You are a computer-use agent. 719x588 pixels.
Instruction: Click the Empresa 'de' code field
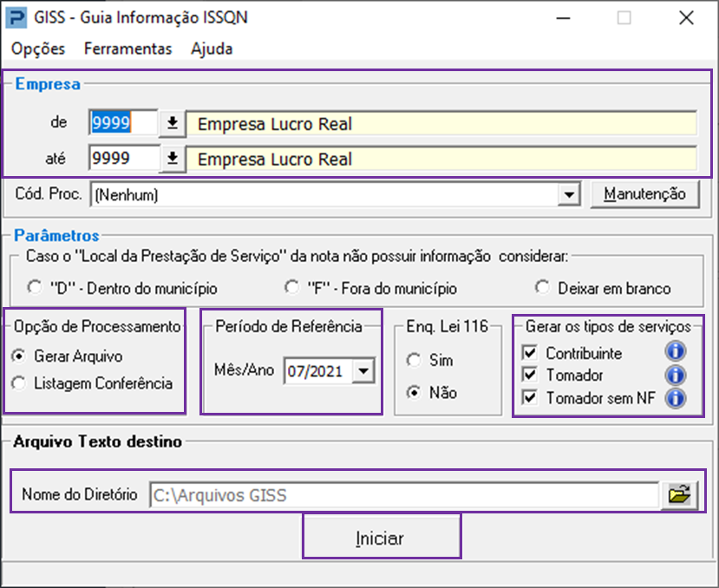122,124
